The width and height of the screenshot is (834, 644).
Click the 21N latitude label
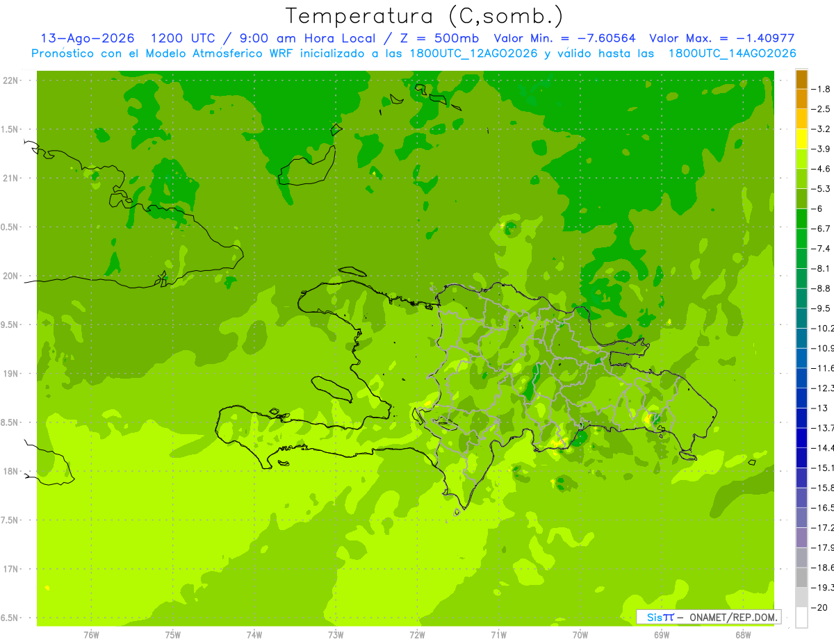(x=10, y=179)
